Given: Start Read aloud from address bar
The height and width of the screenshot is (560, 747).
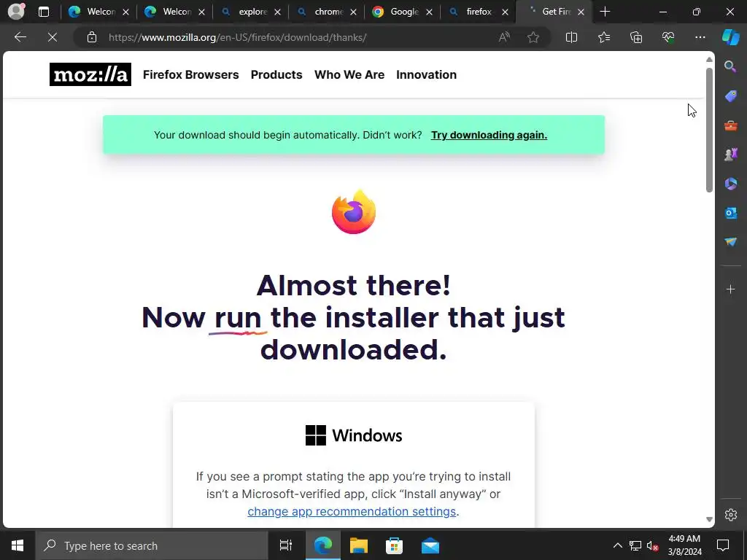Looking at the screenshot, I should (x=504, y=37).
